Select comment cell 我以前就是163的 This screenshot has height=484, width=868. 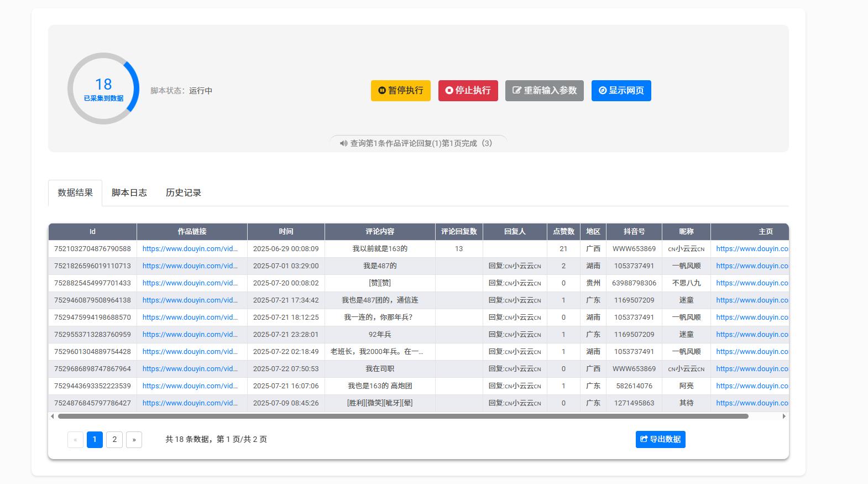[x=380, y=249]
